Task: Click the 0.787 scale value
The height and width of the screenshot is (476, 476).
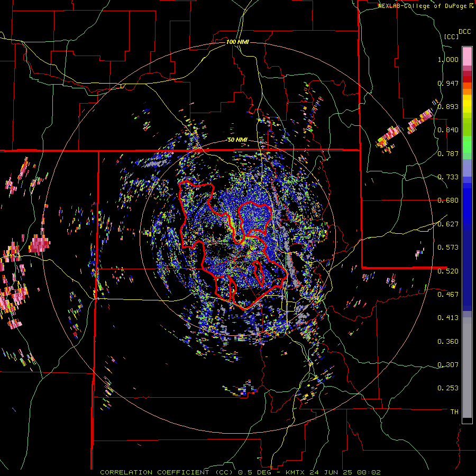Action: coord(448,153)
